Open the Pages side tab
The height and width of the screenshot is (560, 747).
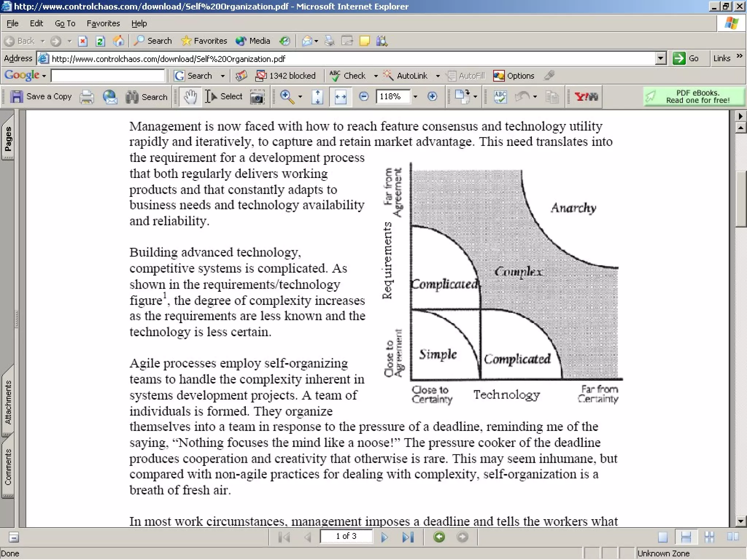point(8,139)
